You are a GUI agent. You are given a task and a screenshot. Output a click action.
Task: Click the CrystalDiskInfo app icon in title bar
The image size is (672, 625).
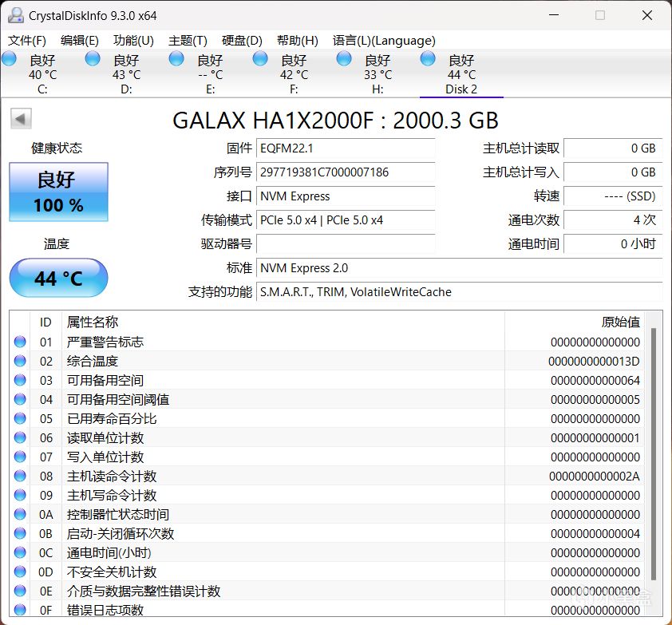(x=15, y=15)
